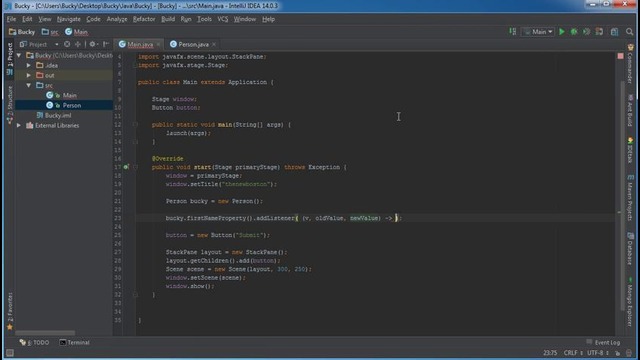Open the VCS menu

[222, 19]
